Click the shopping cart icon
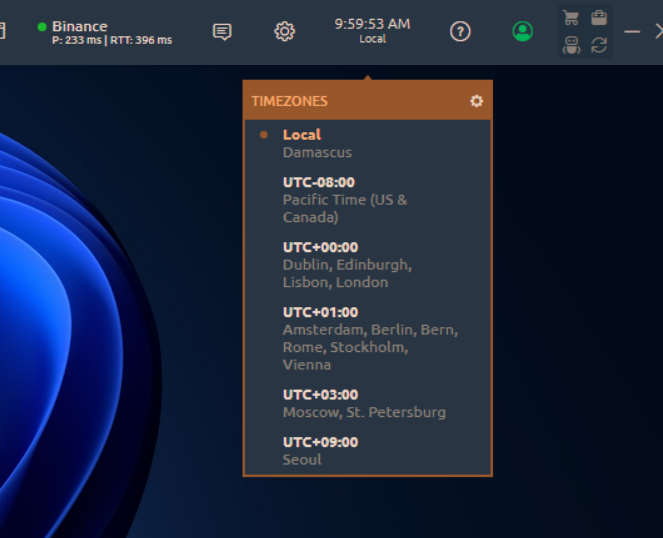663x538 pixels. (x=571, y=17)
